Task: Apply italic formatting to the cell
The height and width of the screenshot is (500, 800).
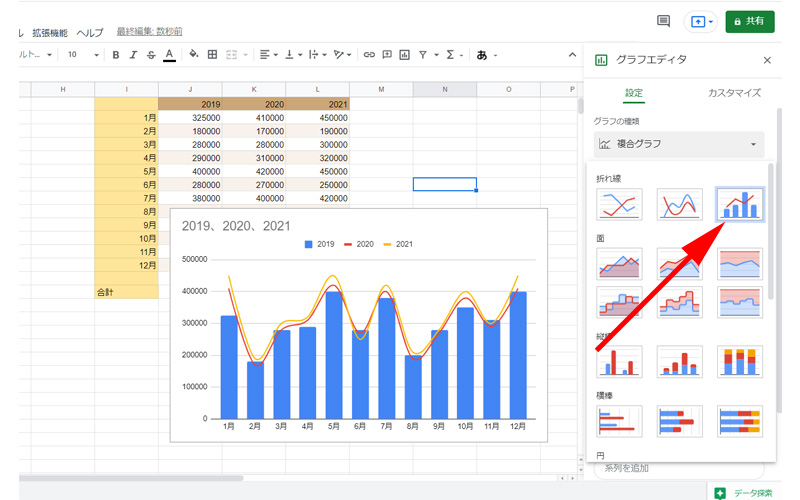Action: 133,55
